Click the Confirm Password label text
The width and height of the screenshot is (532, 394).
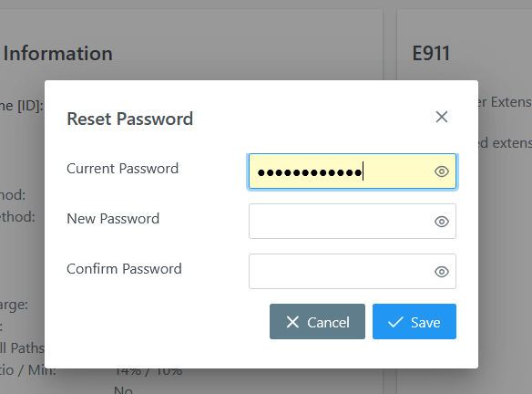tap(124, 269)
